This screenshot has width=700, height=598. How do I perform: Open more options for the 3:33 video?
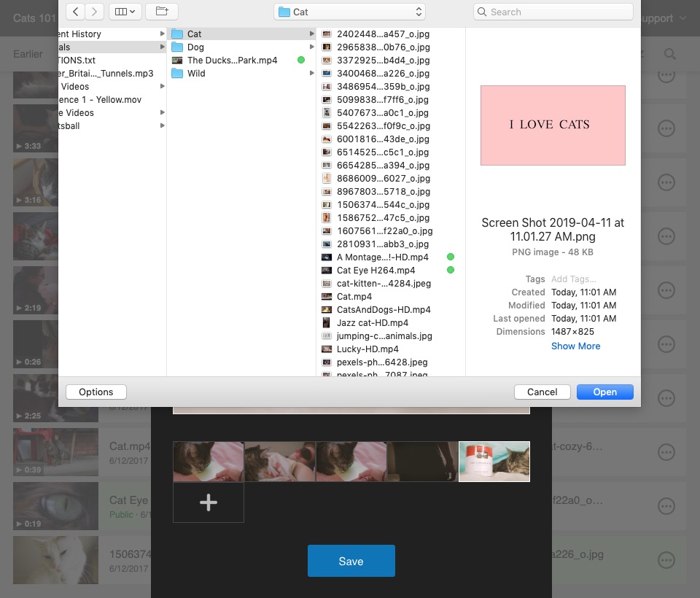pos(666,128)
